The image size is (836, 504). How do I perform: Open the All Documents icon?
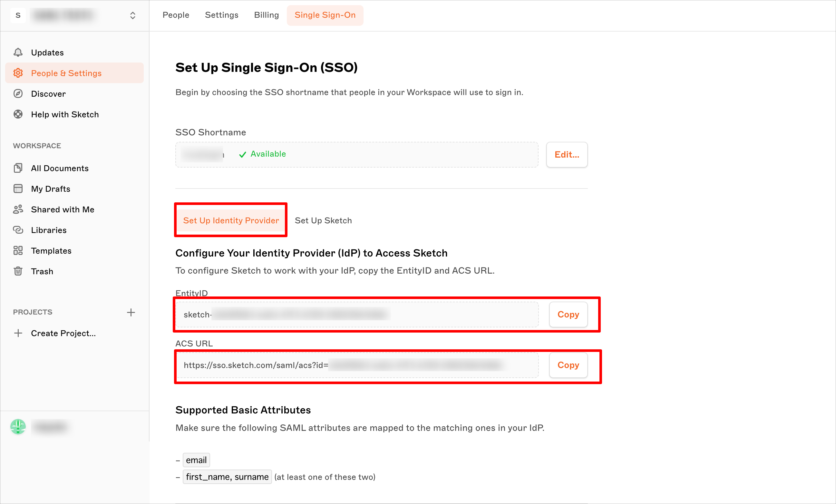coord(18,168)
